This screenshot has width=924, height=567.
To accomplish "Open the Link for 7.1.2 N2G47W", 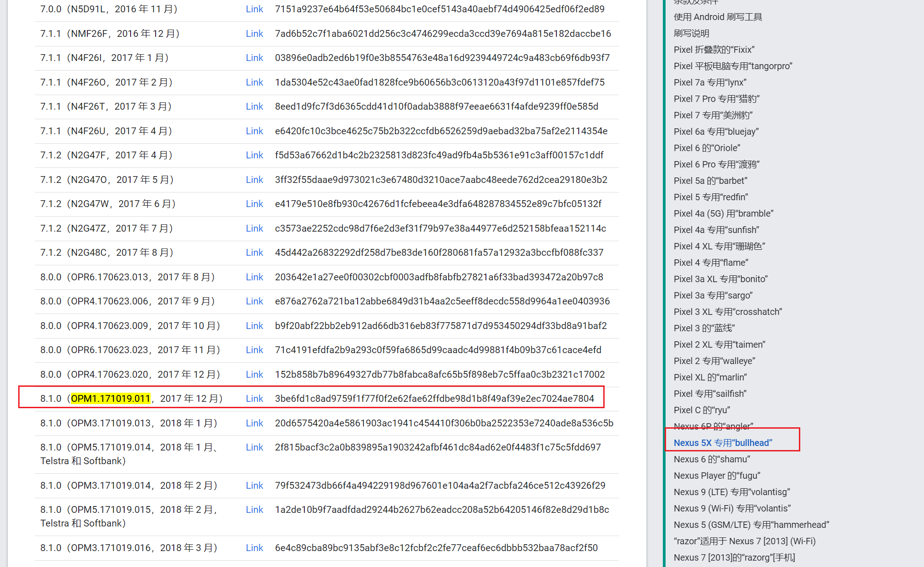I will 254,204.
